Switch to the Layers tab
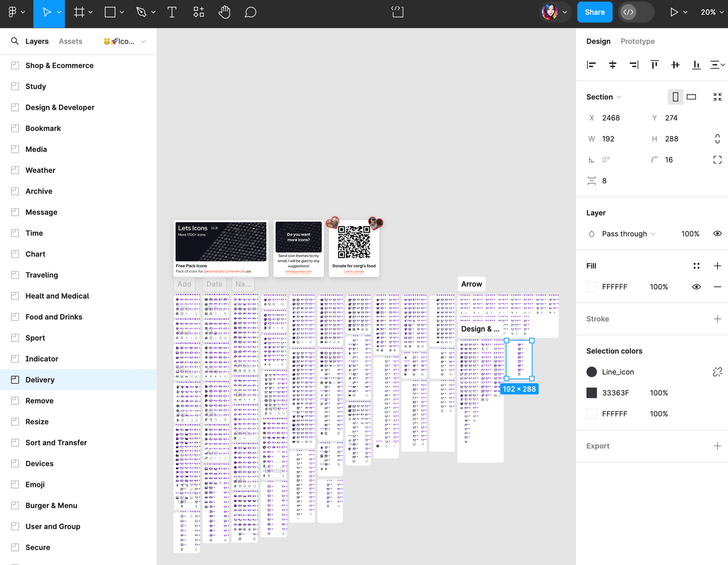The width and height of the screenshot is (728, 565). pyautogui.click(x=37, y=41)
